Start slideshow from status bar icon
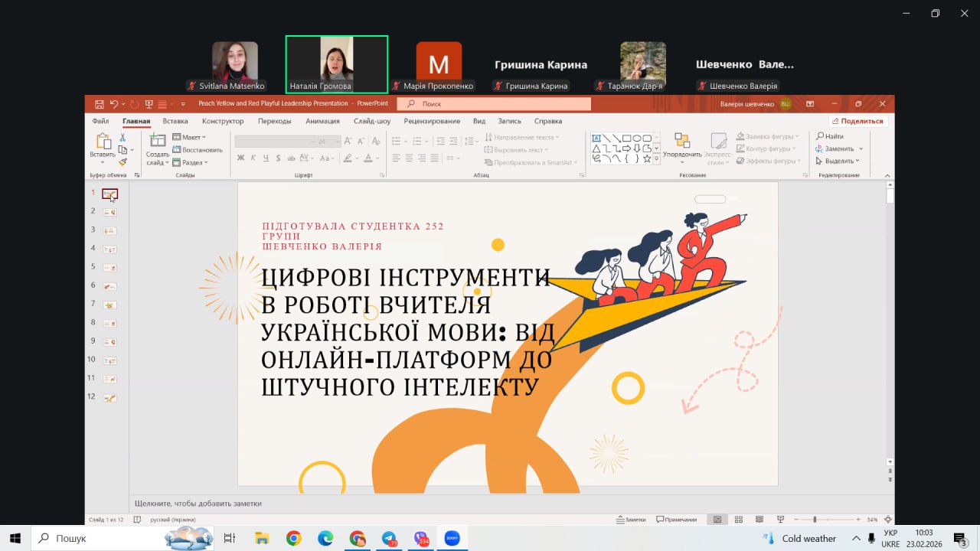 [780, 520]
